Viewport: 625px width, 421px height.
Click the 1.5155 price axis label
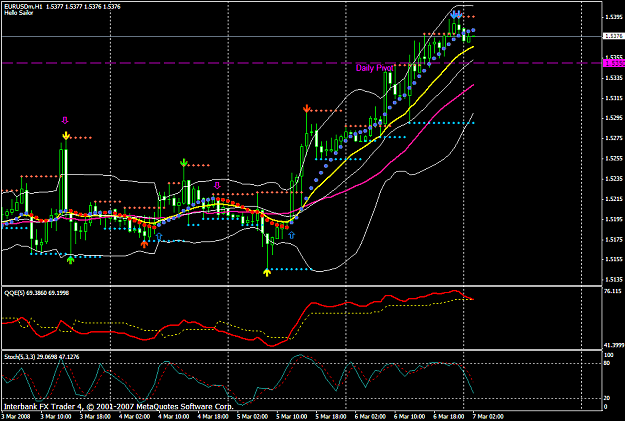[x=614, y=260]
